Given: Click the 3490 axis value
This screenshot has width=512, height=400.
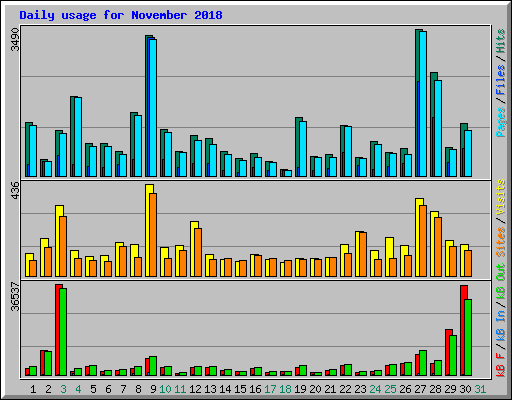Looking at the screenshot, I should pos(15,40).
